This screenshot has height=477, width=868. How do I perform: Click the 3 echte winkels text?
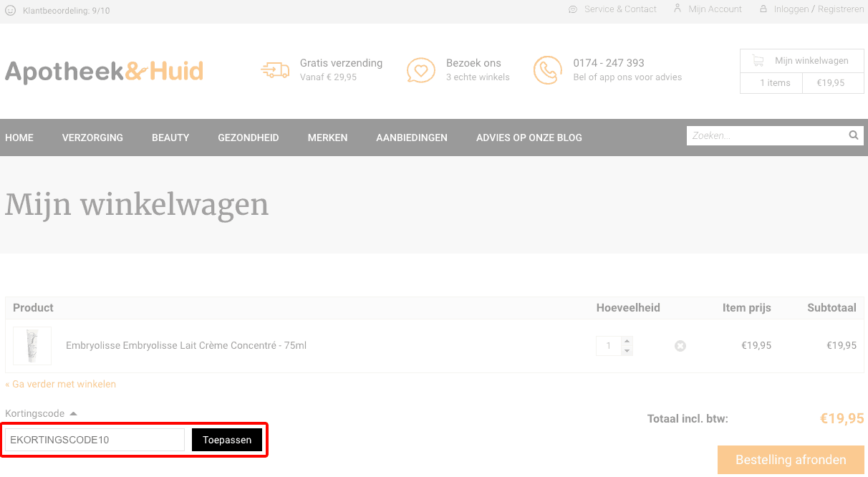pos(478,77)
